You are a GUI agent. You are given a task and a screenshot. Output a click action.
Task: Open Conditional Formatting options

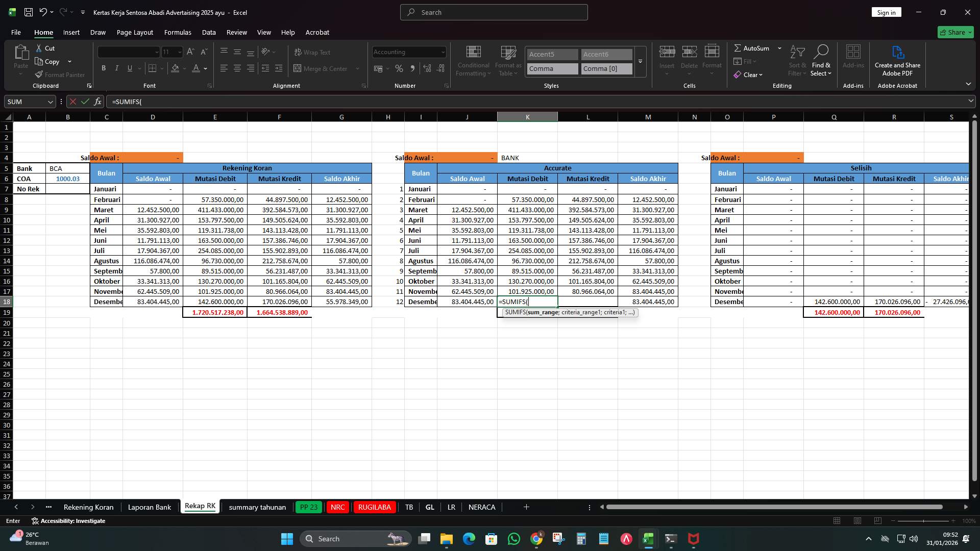point(473,61)
